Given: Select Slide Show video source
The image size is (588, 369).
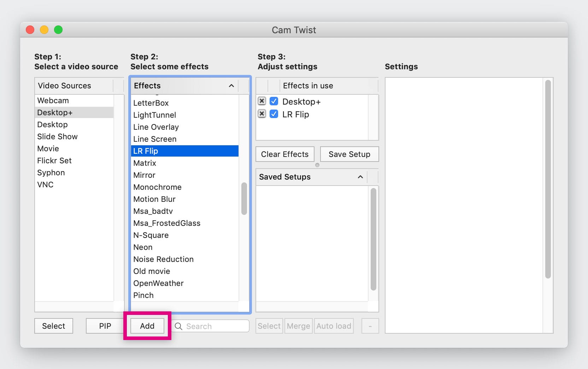Looking at the screenshot, I should [74, 136].
